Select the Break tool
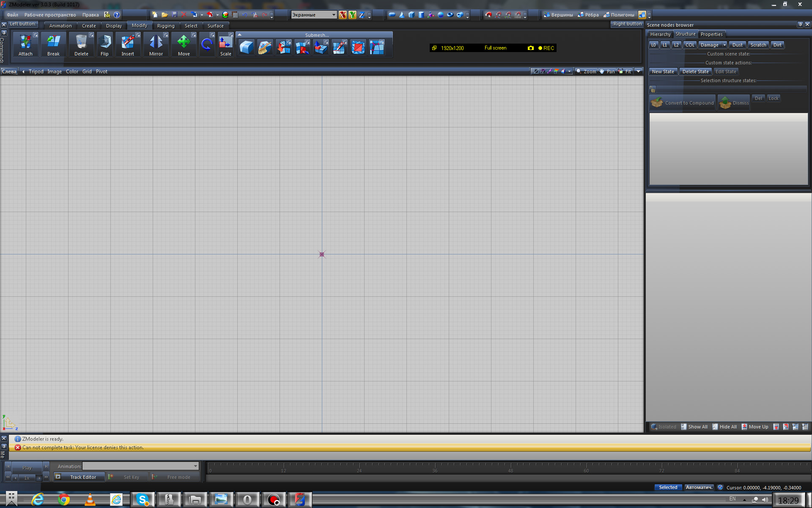This screenshot has height=508, width=812. pos(53,44)
